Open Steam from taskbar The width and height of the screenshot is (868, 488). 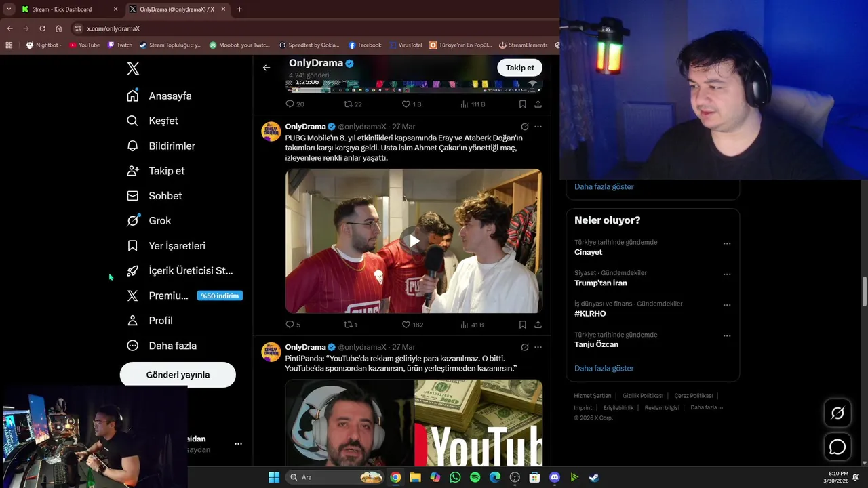point(594,477)
